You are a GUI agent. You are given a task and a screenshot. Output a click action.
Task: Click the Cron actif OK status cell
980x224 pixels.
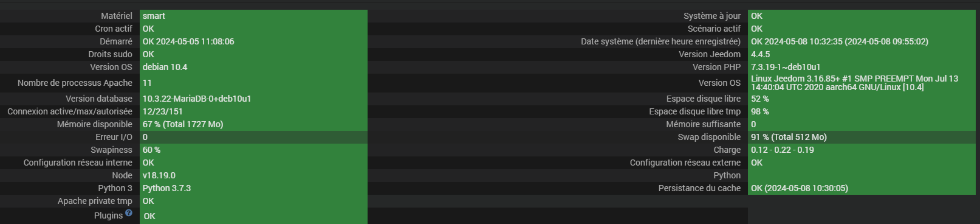pyautogui.click(x=253, y=29)
